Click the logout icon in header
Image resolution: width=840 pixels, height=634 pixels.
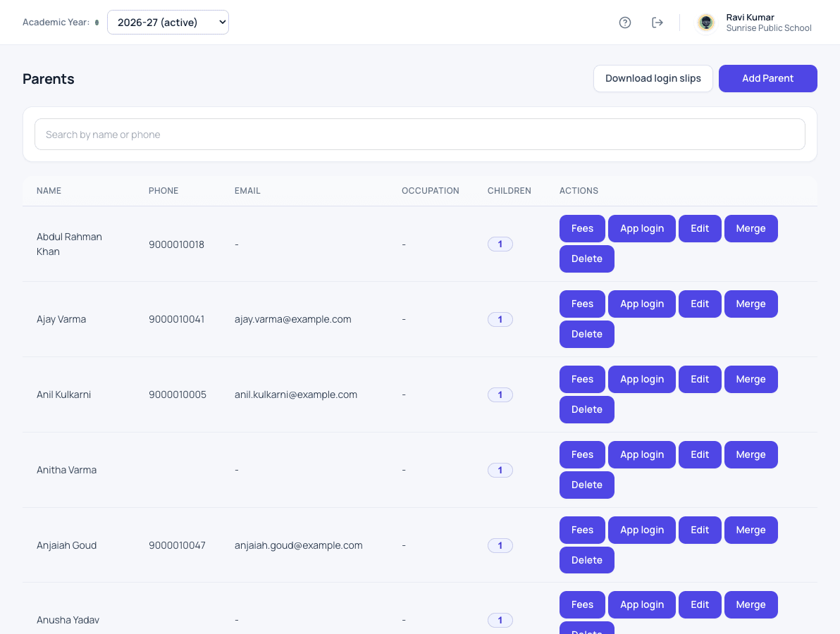pyautogui.click(x=657, y=23)
